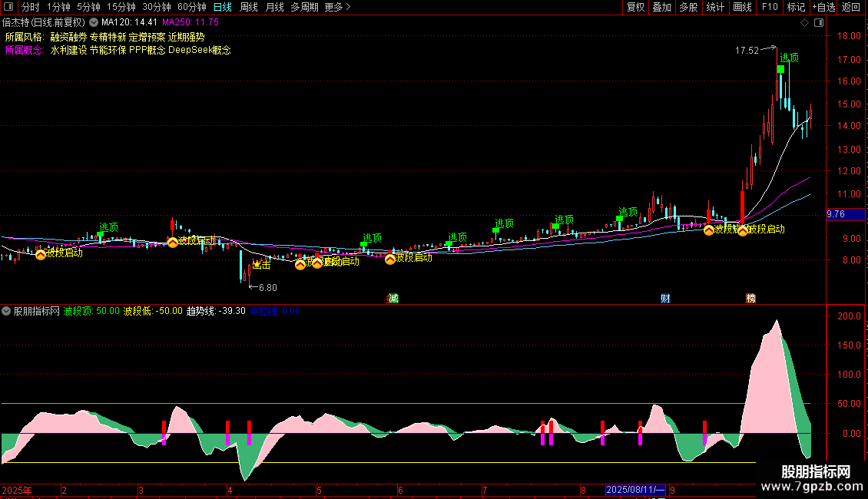The height and width of the screenshot is (499, 868).
Task: Click the 节能环保 concept tag
Action: 108,51
